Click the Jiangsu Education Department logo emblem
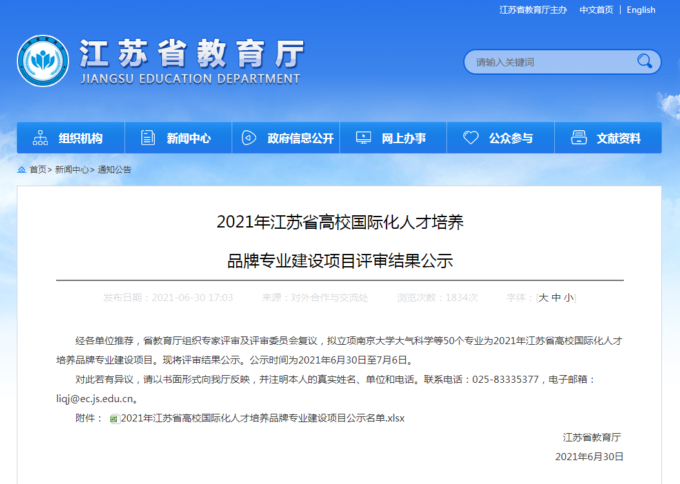680x484 pixels. [42, 62]
